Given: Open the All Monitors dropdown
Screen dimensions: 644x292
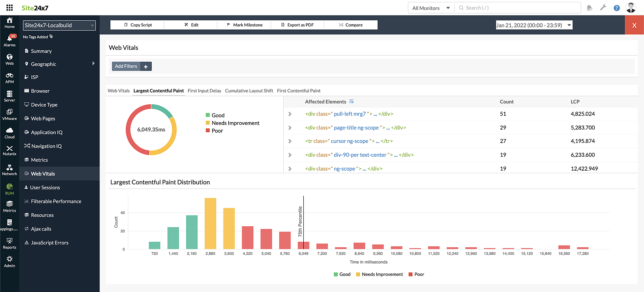Looking at the screenshot, I should click(x=431, y=8).
